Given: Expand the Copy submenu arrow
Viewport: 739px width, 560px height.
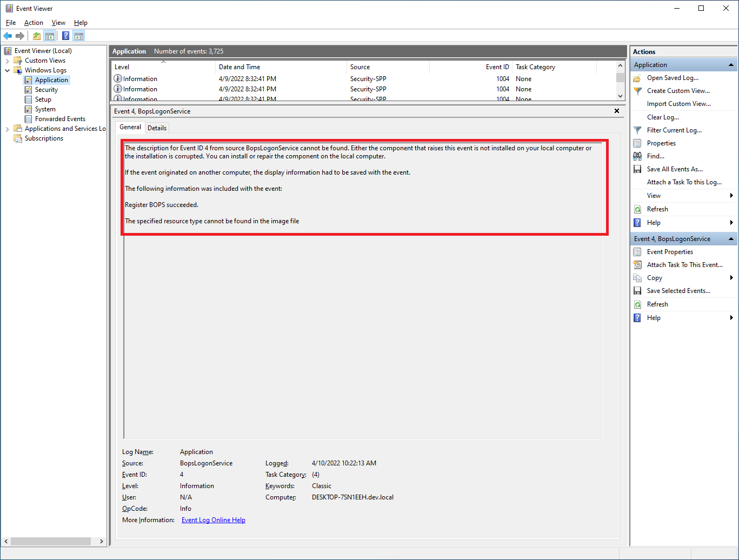Looking at the screenshot, I should [x=731, y=277].
